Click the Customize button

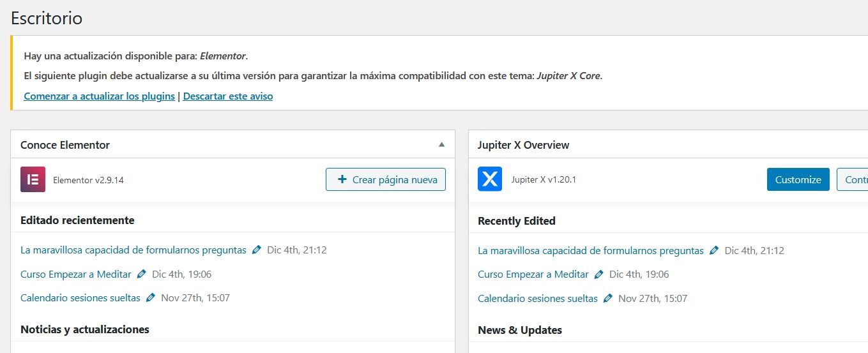point(798,179)
